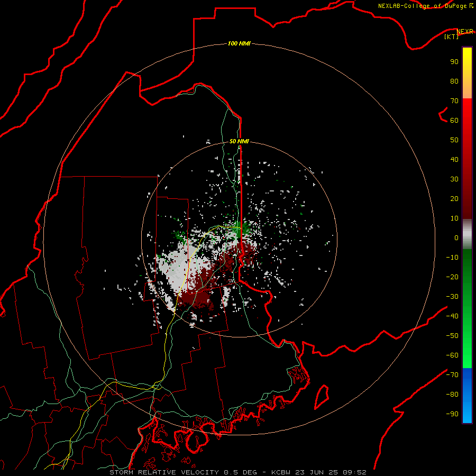Click the small red island outline off the coast
Screen dimensions: 476x476
point(322,397)
